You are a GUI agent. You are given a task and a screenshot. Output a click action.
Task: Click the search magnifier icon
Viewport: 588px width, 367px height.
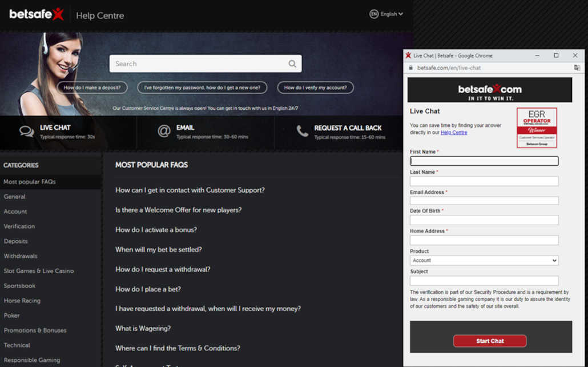coord(292,64)
